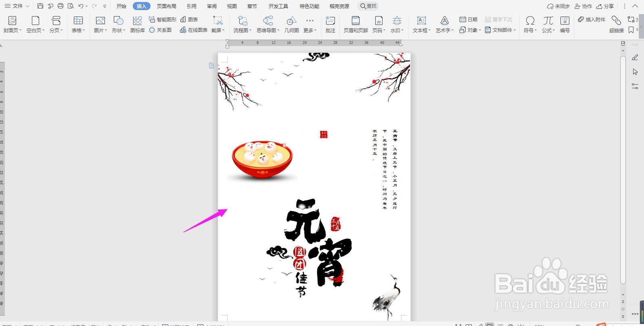Open the 更多 more dropdown
The image size is (644, 326).
click(310, 24)
